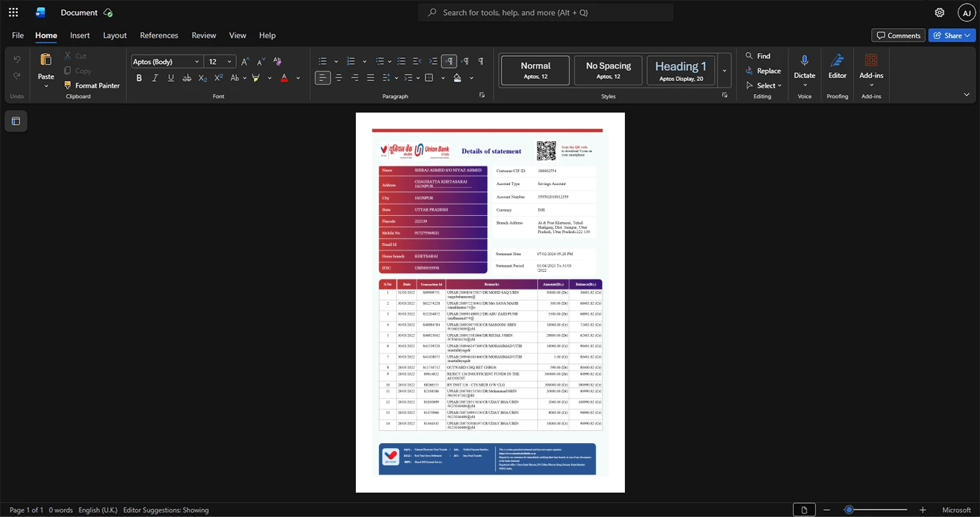Switch to the View tab
This screenshot has height=517, width=980.
click(237, 35)
